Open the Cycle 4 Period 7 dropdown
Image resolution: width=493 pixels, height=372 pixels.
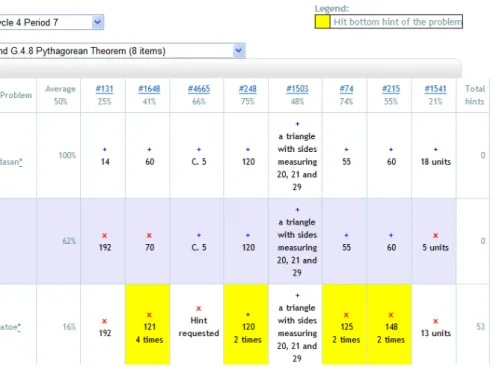tap(51, 22)
